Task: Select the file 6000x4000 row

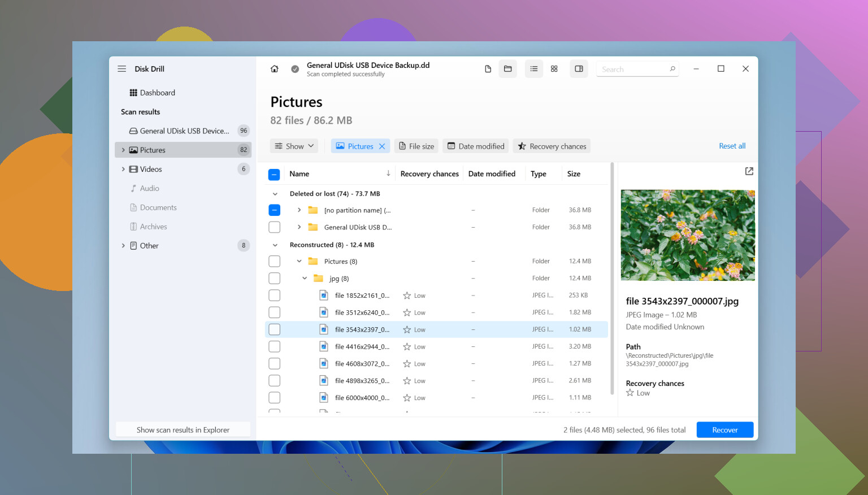Action: 436,398
